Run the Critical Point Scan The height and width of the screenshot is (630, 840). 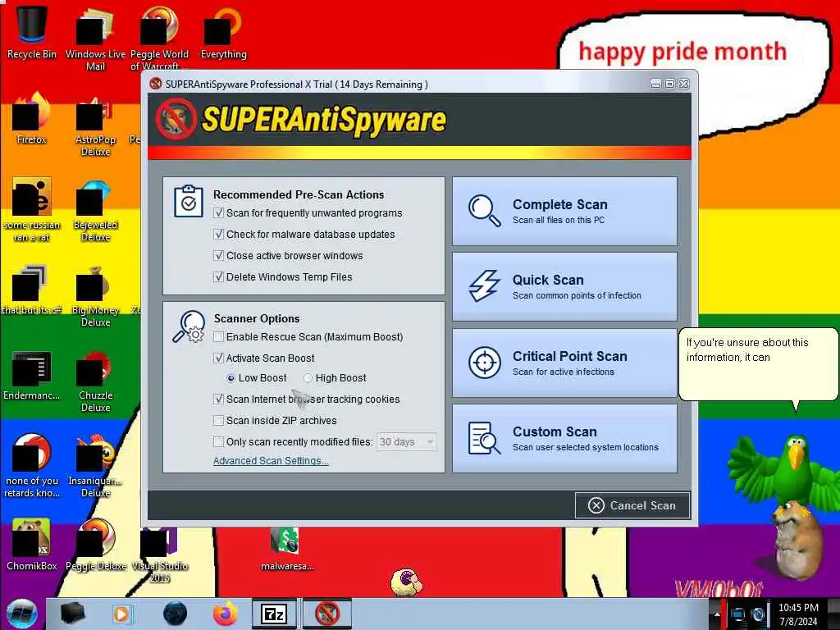[564, 363]
